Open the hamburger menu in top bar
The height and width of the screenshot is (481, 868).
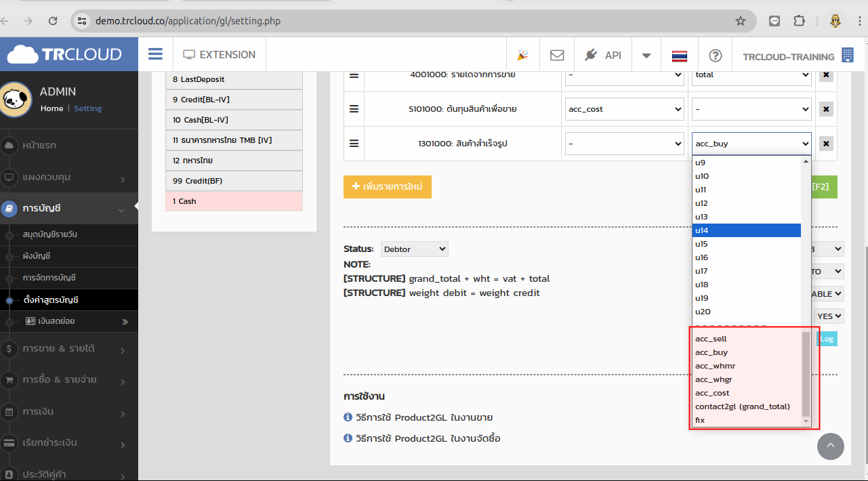[155, 54]
